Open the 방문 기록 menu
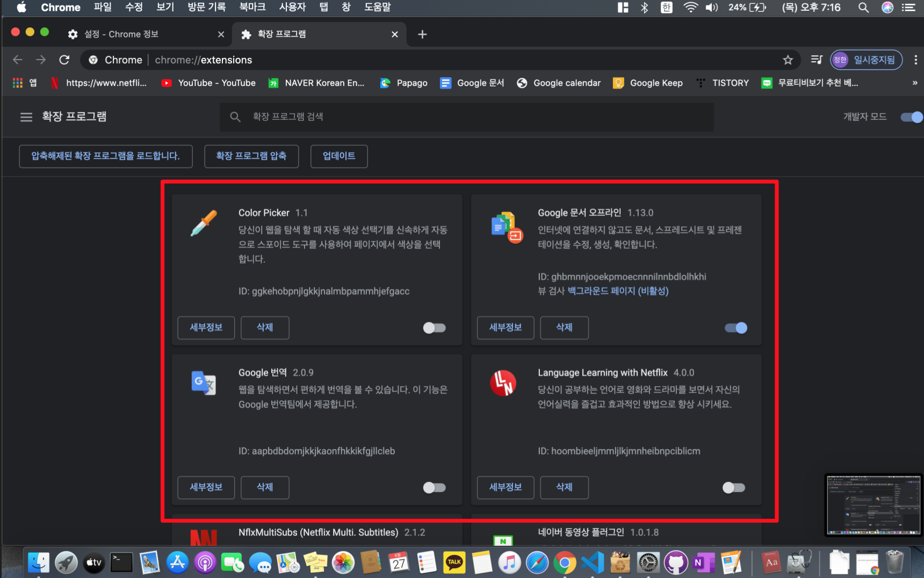Viewport: 924px width, 578px height. 207,8
